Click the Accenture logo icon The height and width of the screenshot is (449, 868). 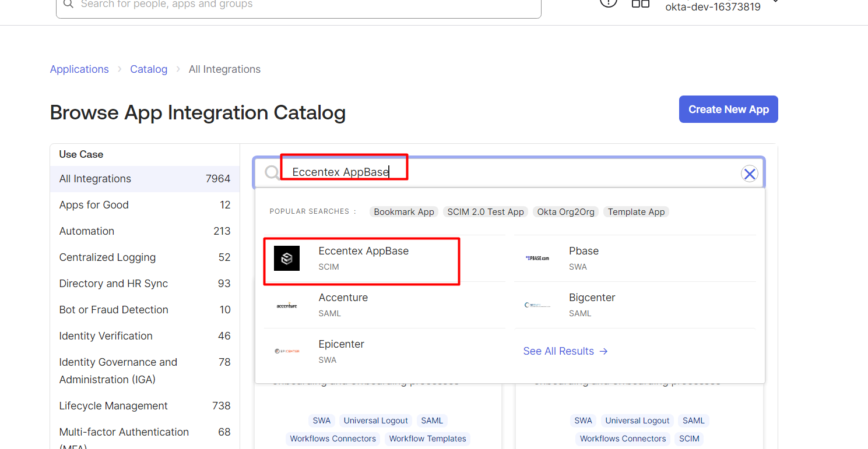[287, 305]
